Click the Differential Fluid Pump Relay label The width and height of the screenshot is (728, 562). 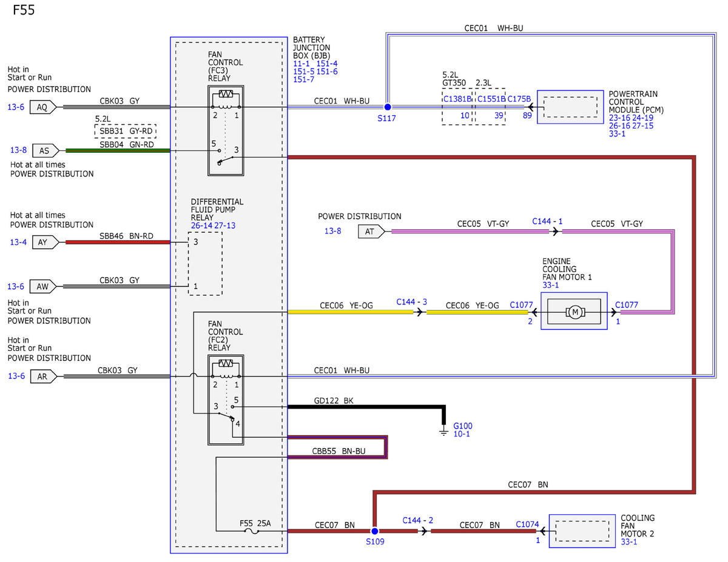(x=217, y=209)
